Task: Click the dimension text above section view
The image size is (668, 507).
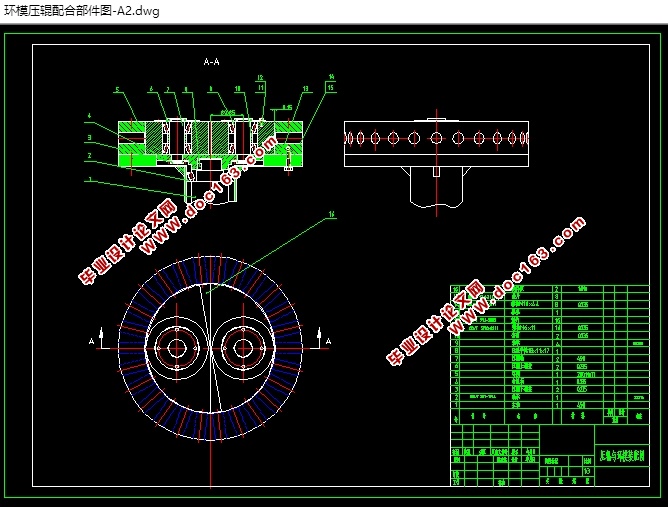Action: point(227,112)
